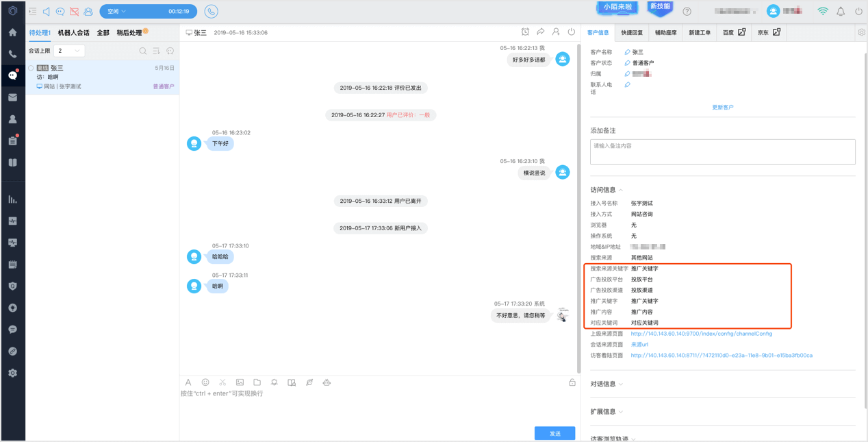
Task: Click the image upload icon in editor
Action: [240, 382]
